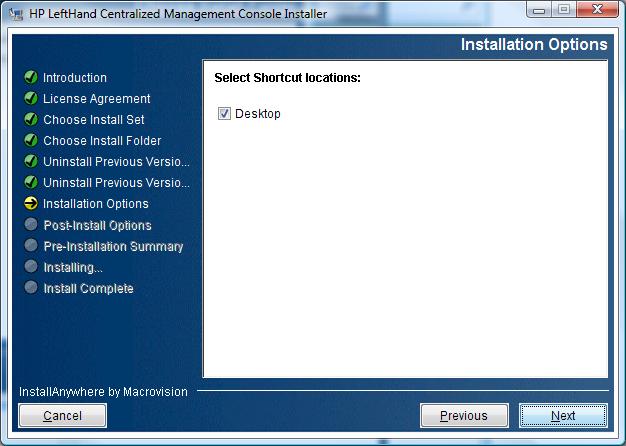Click the grey circle beside Post-Install Options
This screenshot has width=626, height=446.
coord(31,224)
